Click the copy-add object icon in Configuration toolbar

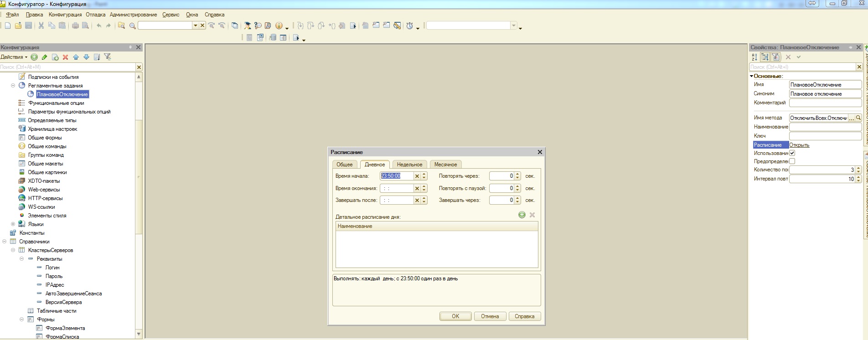click(x=55, y=57)
